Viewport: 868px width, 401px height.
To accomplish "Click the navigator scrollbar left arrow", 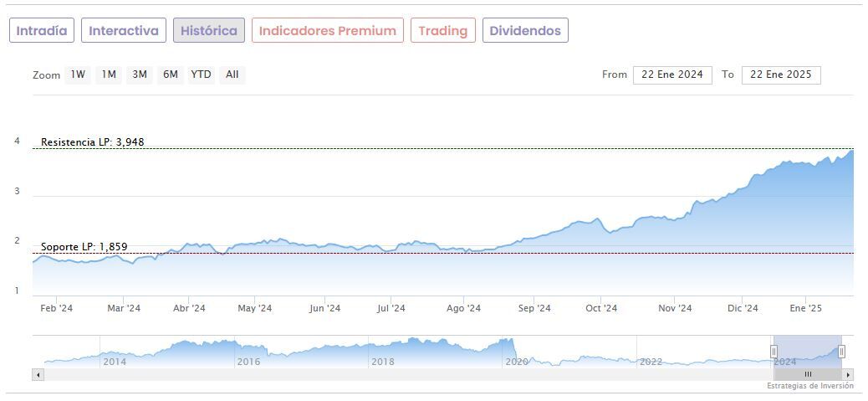I will click(38, 374).
